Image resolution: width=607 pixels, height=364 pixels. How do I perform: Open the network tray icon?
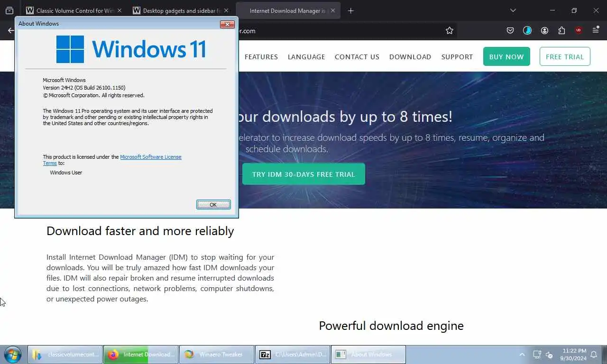[537, 355]
